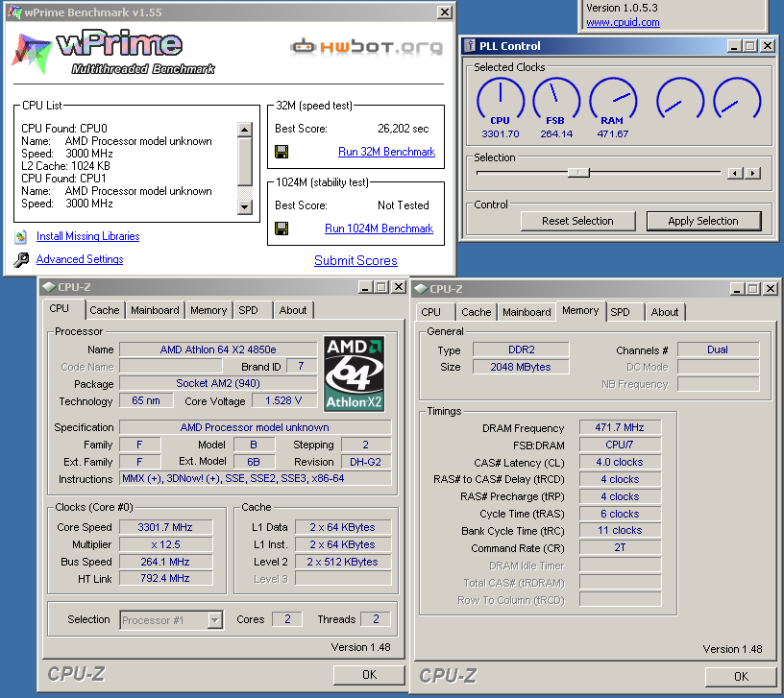Select the CPU clock dial in PLL Control
784x698 pixels.
(501, 102)
